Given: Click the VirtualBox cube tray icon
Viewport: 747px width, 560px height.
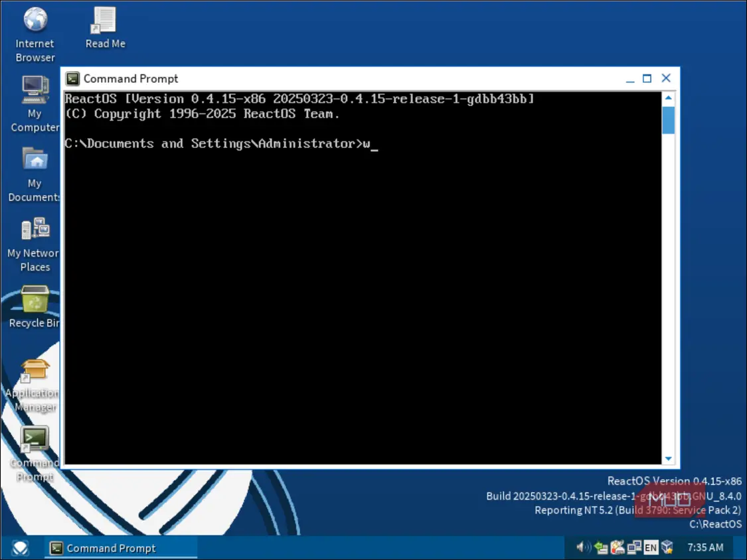Looking at the screenshot, I should [x=667, y=548].
